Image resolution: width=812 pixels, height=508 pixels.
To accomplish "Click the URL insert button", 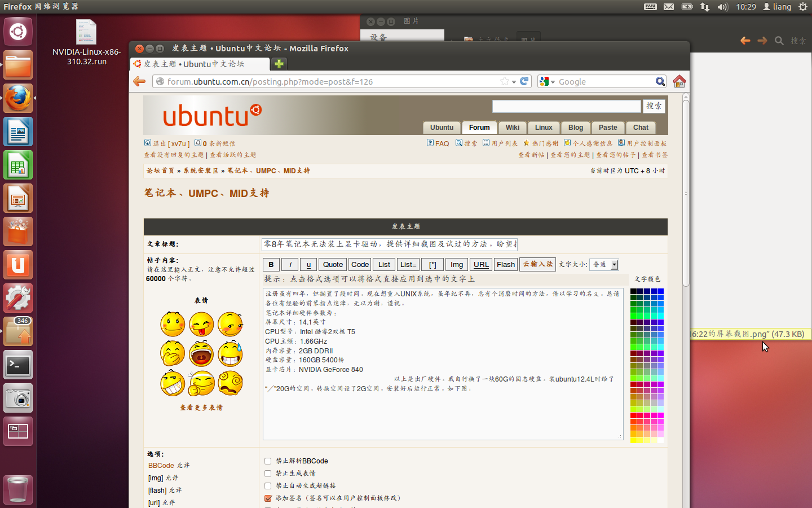I will [481, 264].
